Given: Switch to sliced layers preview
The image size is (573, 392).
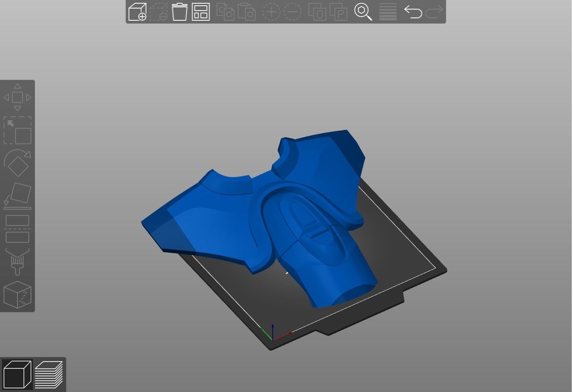Looking at the screenshot, I should [x=49, y=375].
